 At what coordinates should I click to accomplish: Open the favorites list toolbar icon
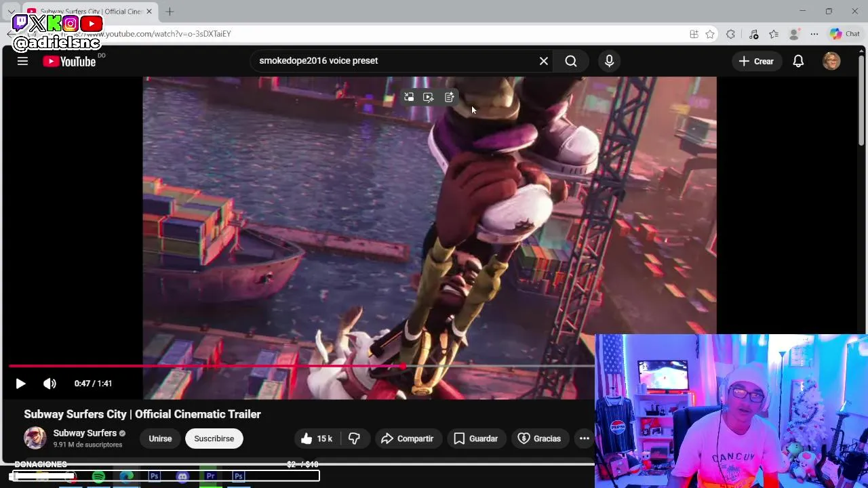tap(774, 34)
